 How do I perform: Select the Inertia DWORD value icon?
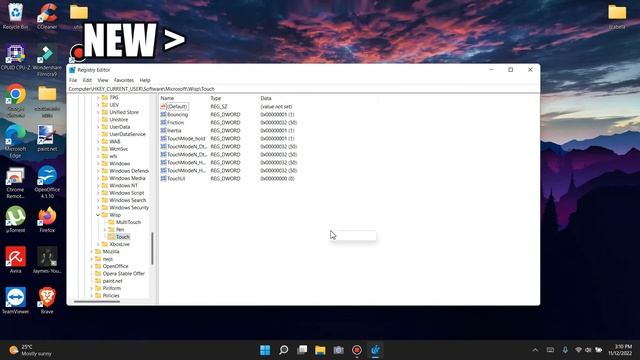(x=163, y=131)
